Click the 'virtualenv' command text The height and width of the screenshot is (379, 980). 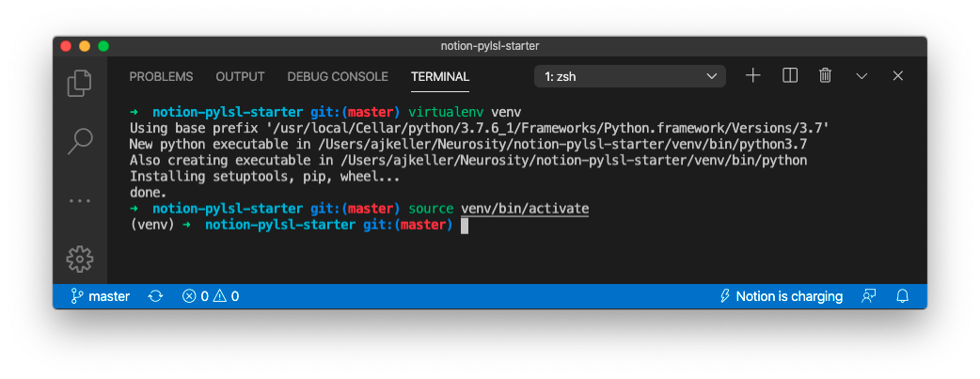click(x=446, y=113)
